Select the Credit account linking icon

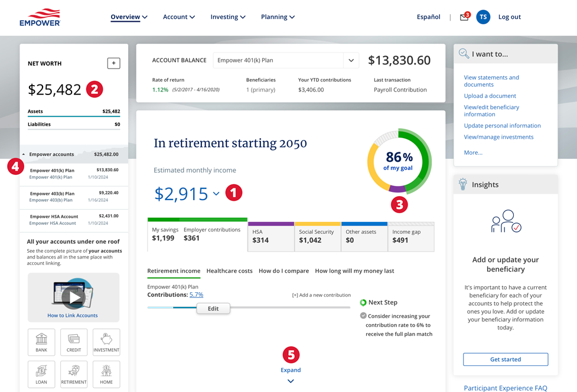click(74, 342)
